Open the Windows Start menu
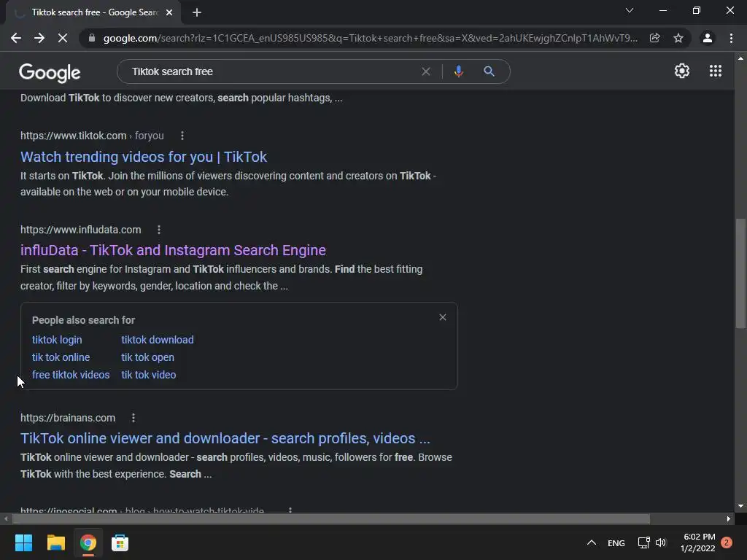This screenshot has width=747, height=560. pyautogui.click(x=23, y=542)
